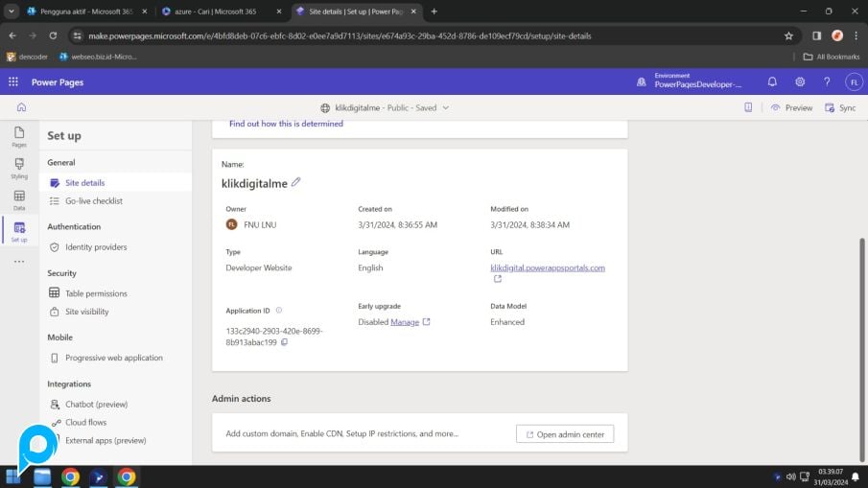Open the Styling workspace
This screenshot has width=868, height=488.
point(19,168)
